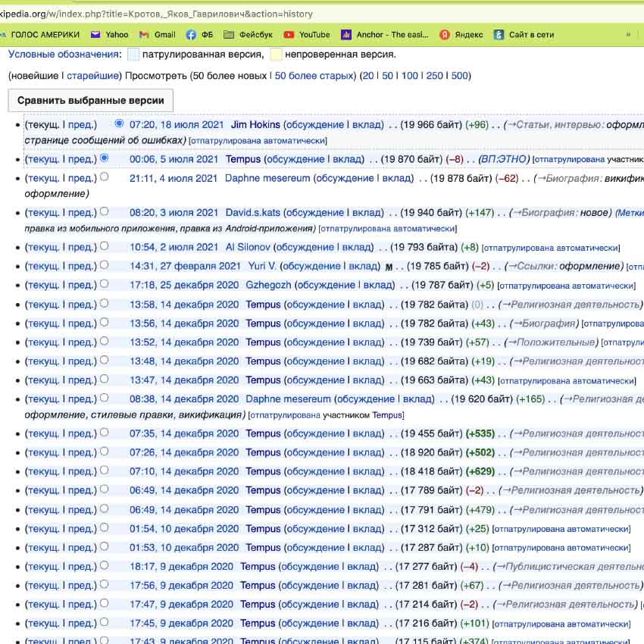The height and width of the screenshot is (644, 644).
Task: Open David.s.kats user page
Action: 252,212
